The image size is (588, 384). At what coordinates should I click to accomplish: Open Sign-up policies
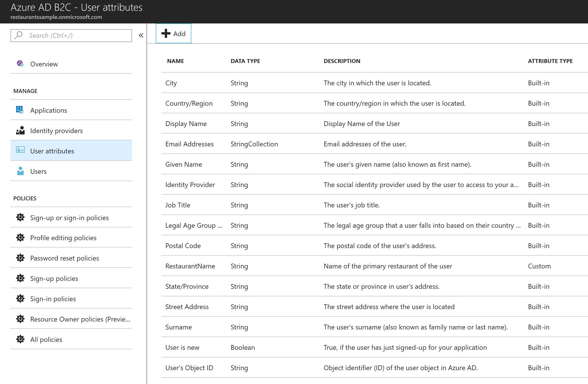point(71,278)
